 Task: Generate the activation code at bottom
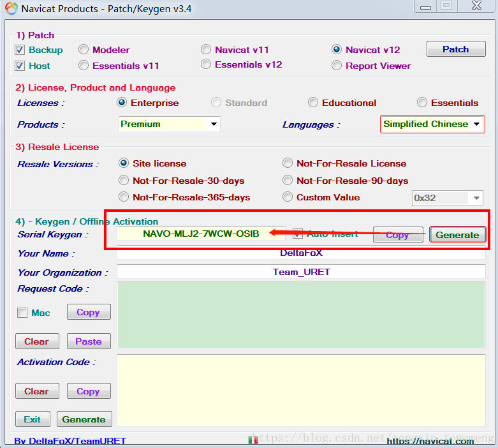[84, 419]
